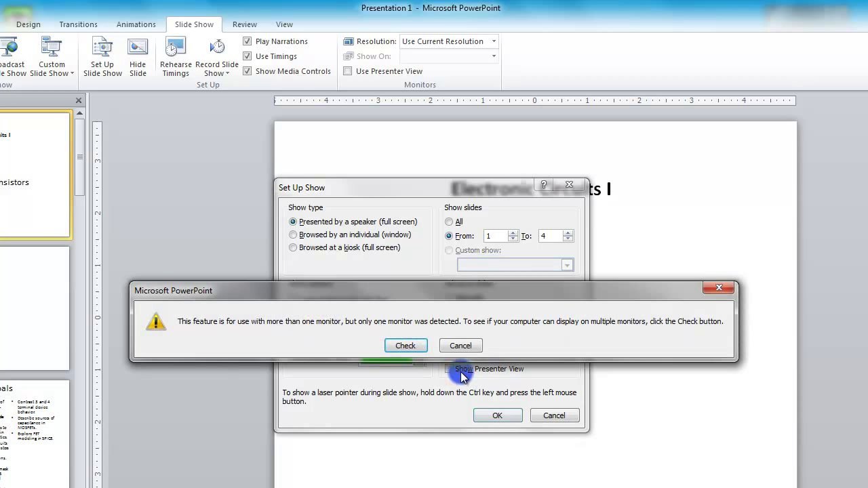Image resolution: width=868 pixels, height=488 pixels.
Task: Click the Check button in the warning dialog
Action: pos(406,346)
